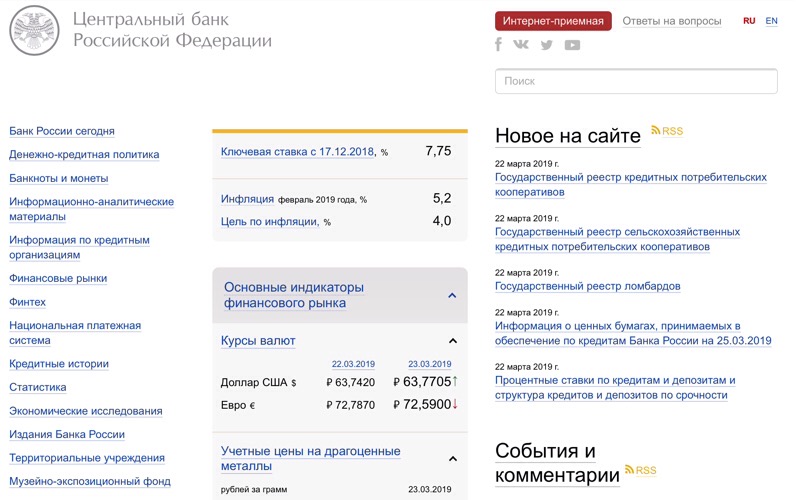Click the Bank of Russia emblem logo
800x500 pixels.
[x=34, y=30]
